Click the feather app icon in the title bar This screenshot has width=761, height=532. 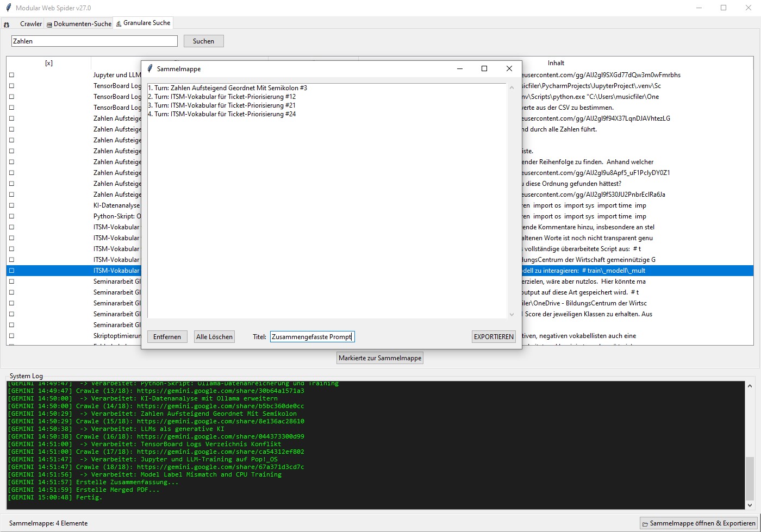coord(8,8)
